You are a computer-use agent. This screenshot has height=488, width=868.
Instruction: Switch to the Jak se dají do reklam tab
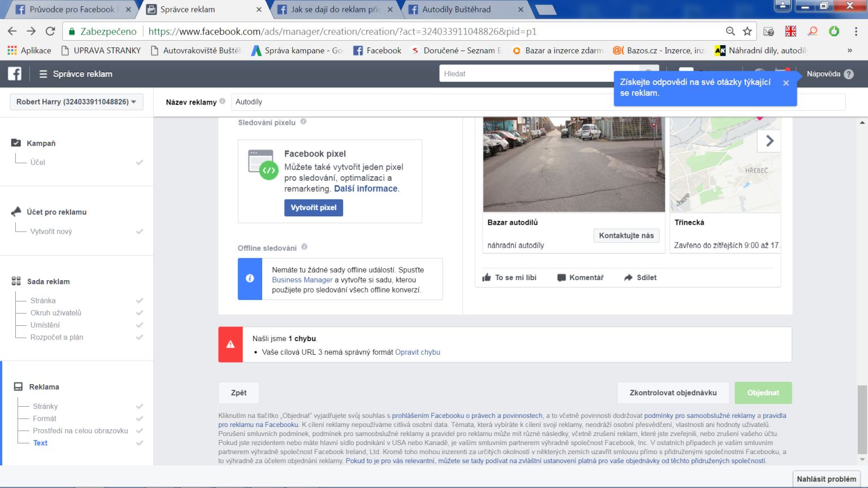point(336,9)
